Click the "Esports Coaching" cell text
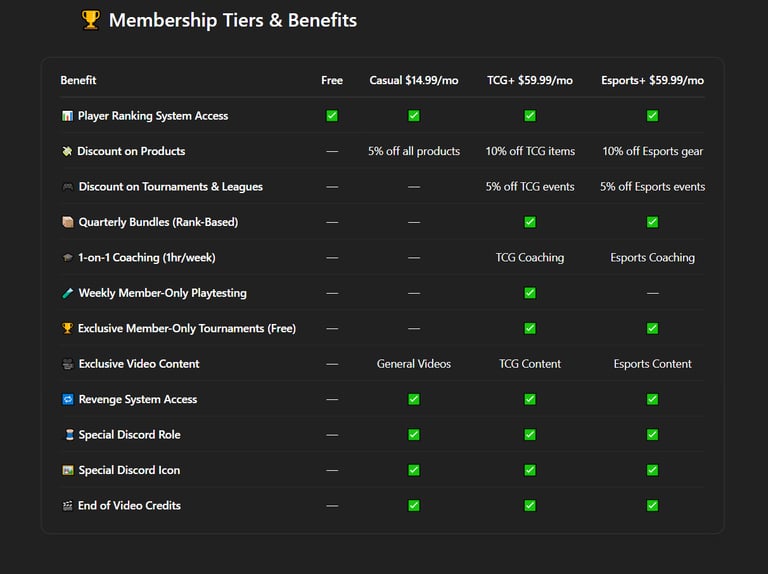 click(x=652, y=258)
